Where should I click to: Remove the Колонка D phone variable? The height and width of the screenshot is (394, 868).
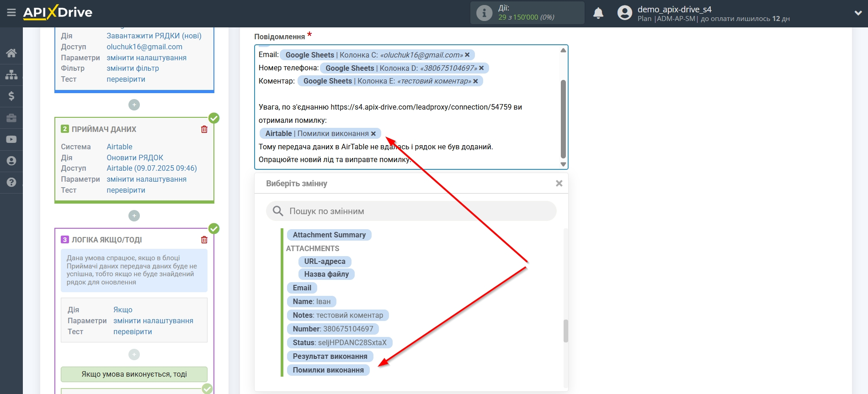click(x=481, y=68)
